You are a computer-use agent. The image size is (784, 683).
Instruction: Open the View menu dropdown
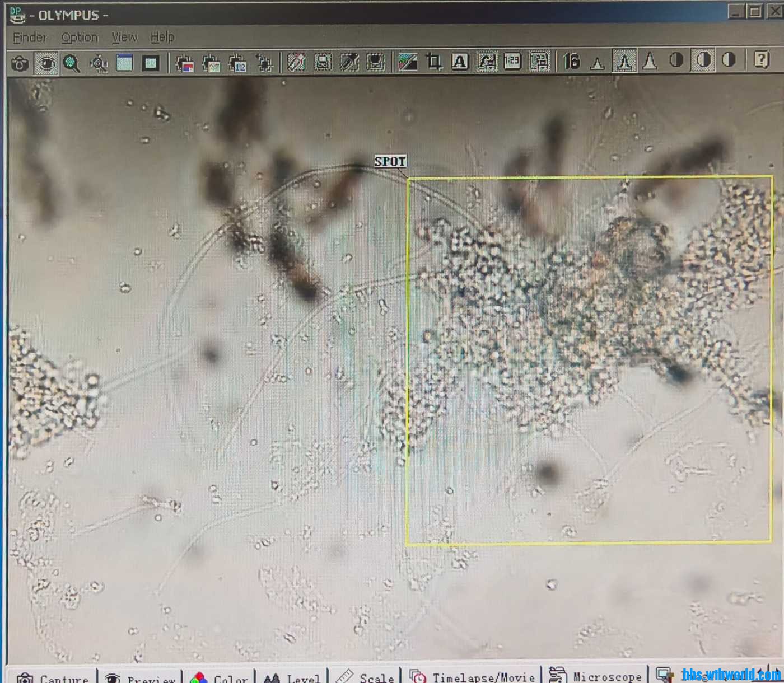(x=124, y=38)
